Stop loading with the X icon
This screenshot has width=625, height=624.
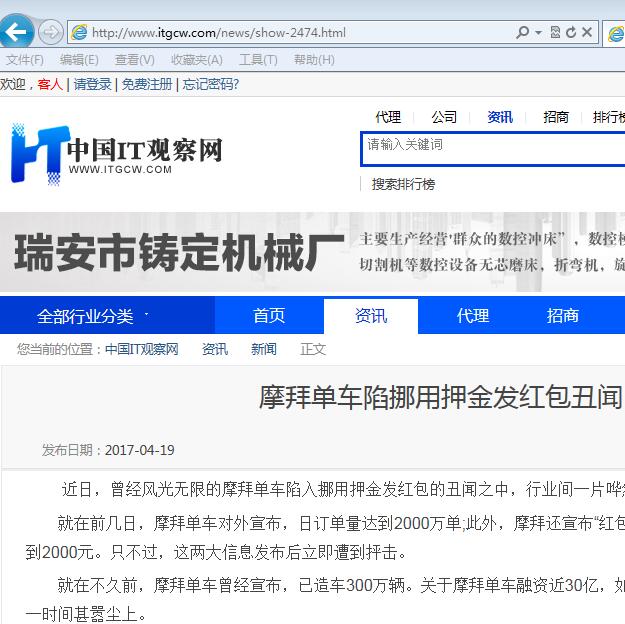tap(587, 32)
